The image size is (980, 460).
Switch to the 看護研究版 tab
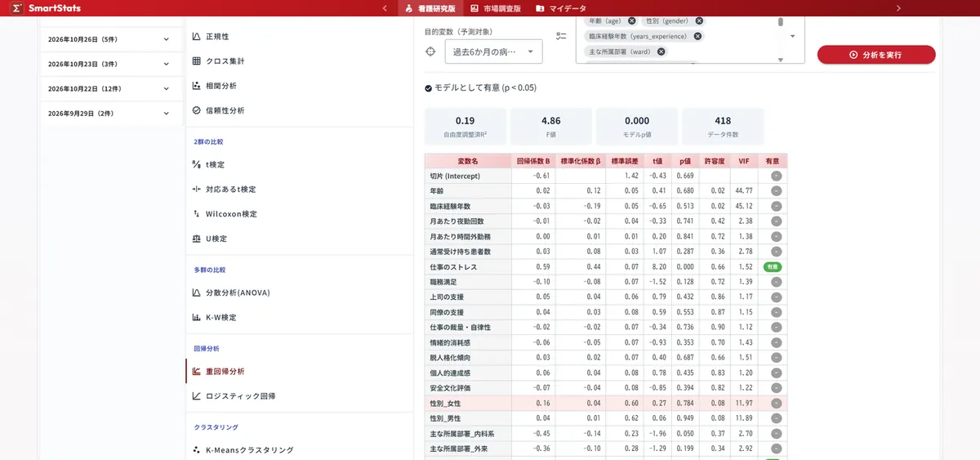(430, 8)
